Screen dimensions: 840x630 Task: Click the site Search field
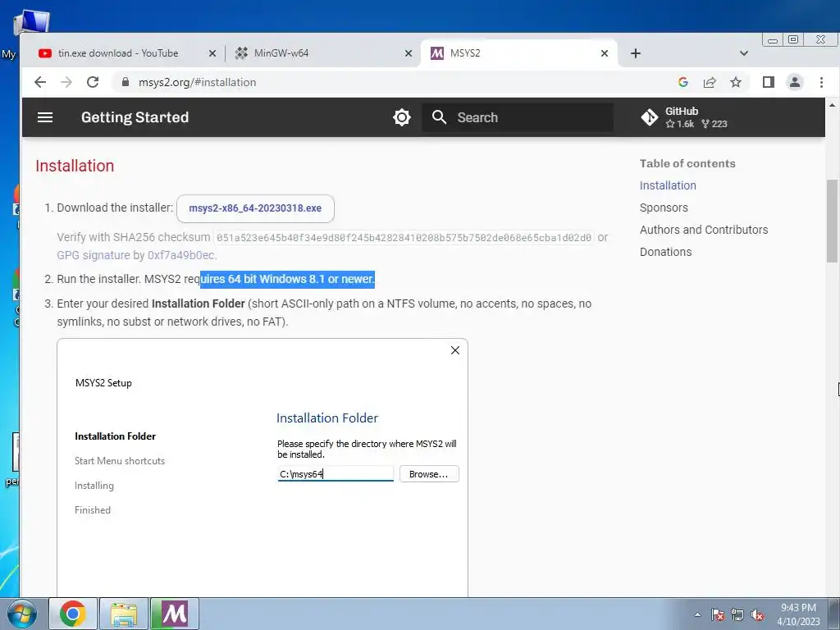pyautogui.click(x=518, y=117)
